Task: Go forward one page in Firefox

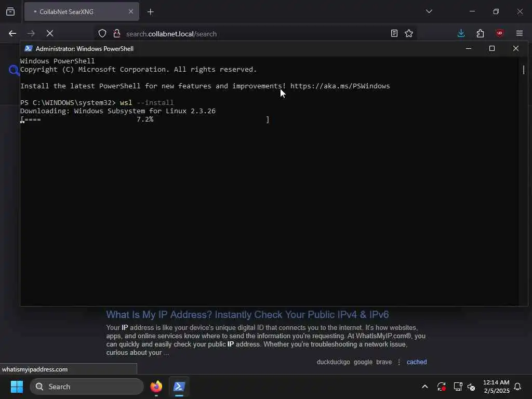Action: [31, 33]
